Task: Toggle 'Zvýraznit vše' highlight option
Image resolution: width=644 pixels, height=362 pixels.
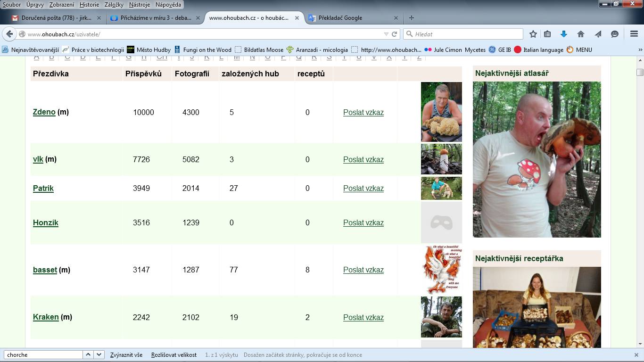Action: coord(126,355)
